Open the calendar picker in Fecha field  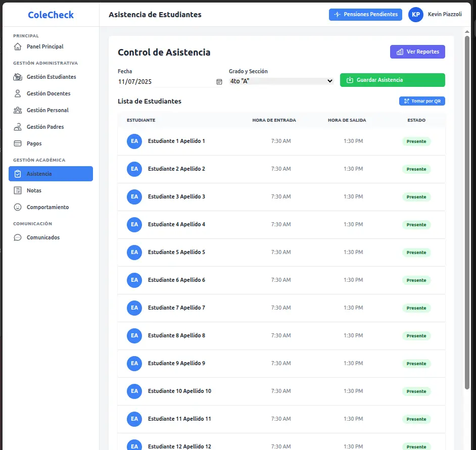pyautogui.click(x=219, y=81)
